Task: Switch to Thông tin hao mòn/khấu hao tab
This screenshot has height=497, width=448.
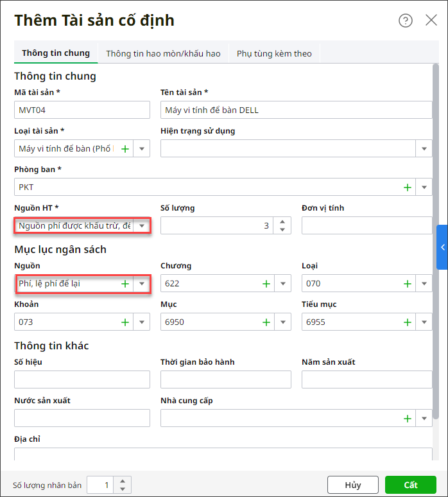Action: (x=163, y=54)
